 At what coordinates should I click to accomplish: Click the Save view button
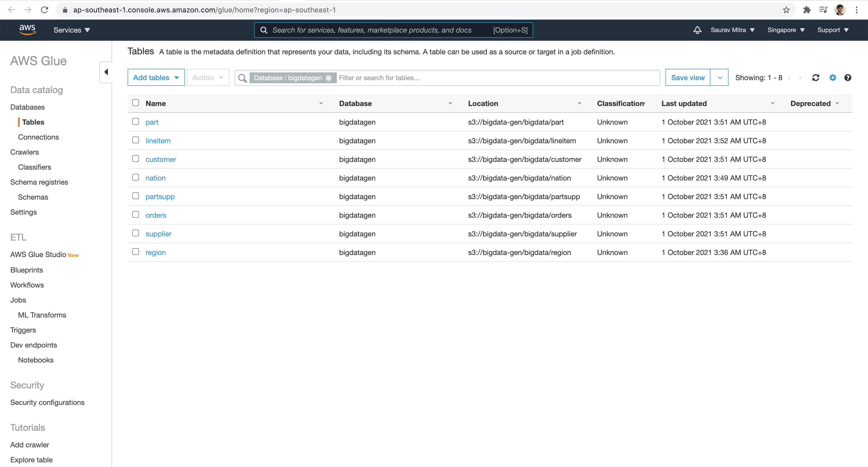tap(687, 78)
